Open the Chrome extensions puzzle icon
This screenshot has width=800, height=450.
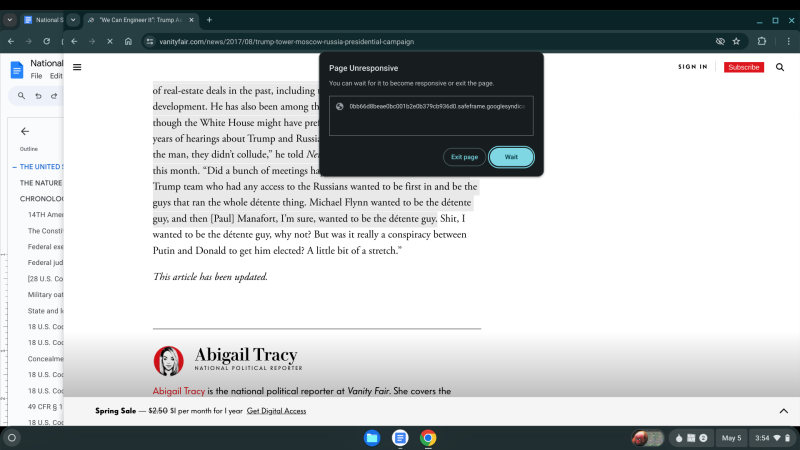coord(762,41)
